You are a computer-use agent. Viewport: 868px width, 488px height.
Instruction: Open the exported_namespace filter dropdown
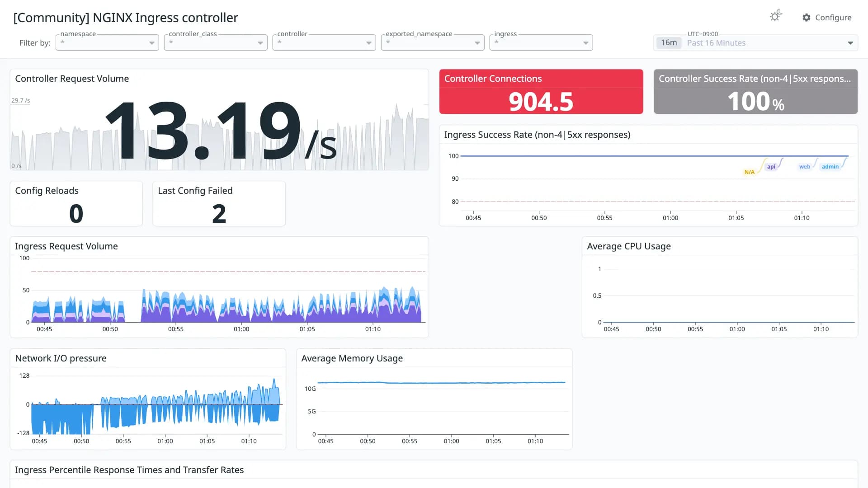coord(433,42)
